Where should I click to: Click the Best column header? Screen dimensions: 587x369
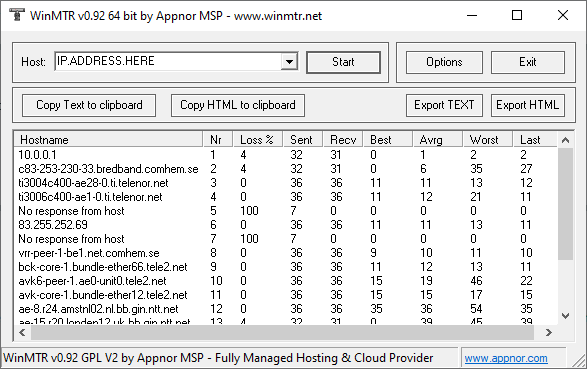[x=387, y=140]
